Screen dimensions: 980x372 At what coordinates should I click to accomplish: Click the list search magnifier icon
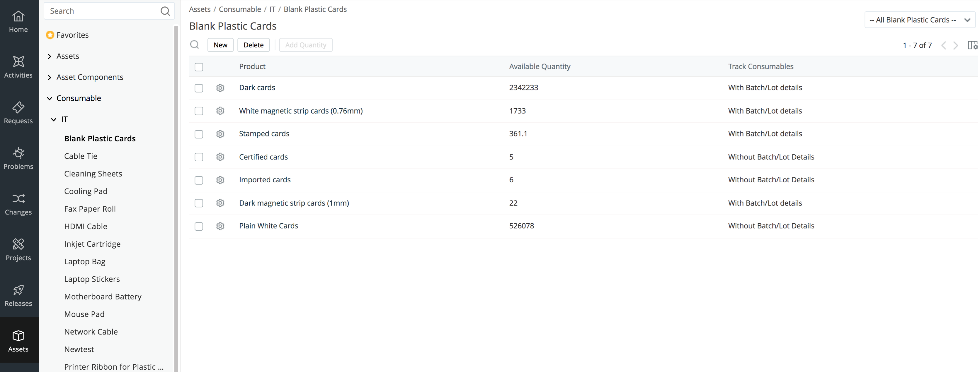194,45
